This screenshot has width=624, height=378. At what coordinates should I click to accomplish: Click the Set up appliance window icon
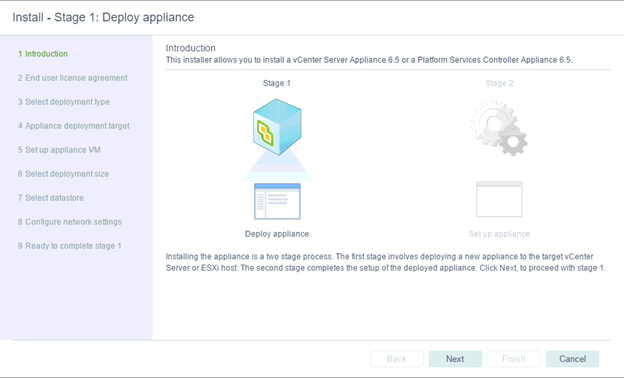pos(499,199)
